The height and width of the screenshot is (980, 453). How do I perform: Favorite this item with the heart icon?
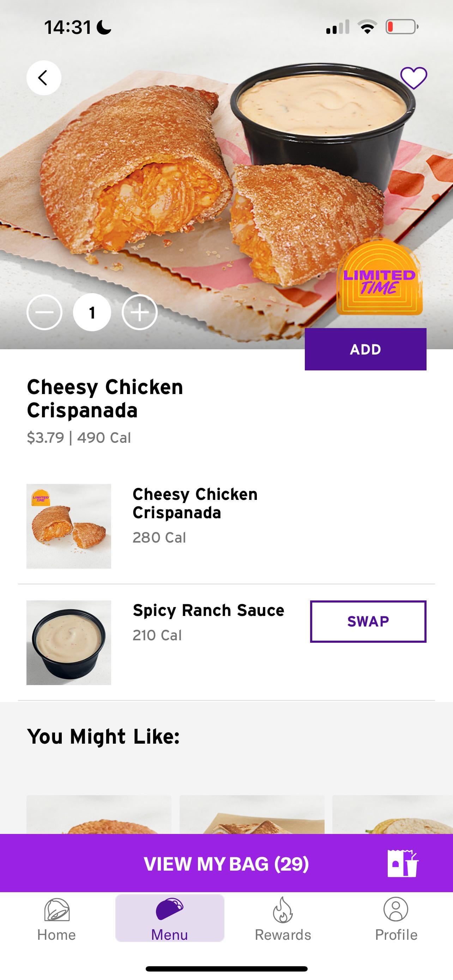click(413, 78)
